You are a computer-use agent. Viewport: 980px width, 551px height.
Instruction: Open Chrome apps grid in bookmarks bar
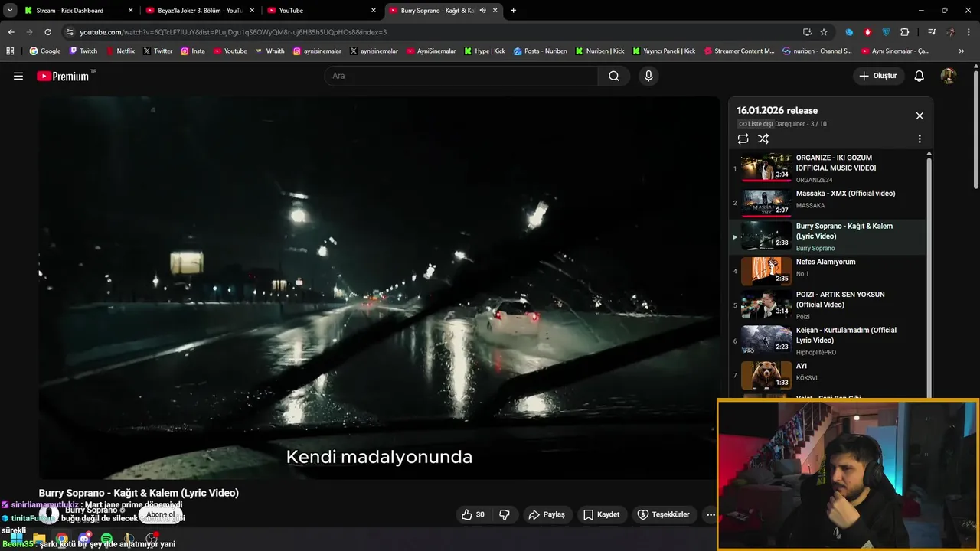[x=10, y=51]
